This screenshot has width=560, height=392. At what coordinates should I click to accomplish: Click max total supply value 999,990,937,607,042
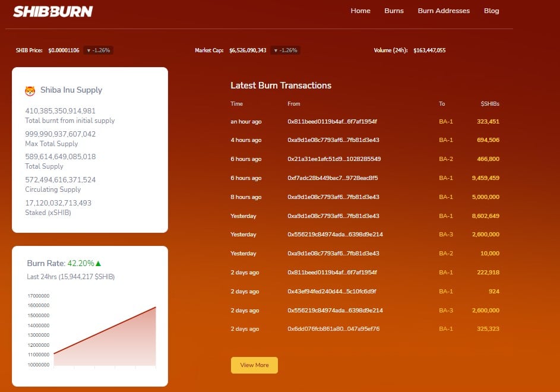tap(60, 134)
